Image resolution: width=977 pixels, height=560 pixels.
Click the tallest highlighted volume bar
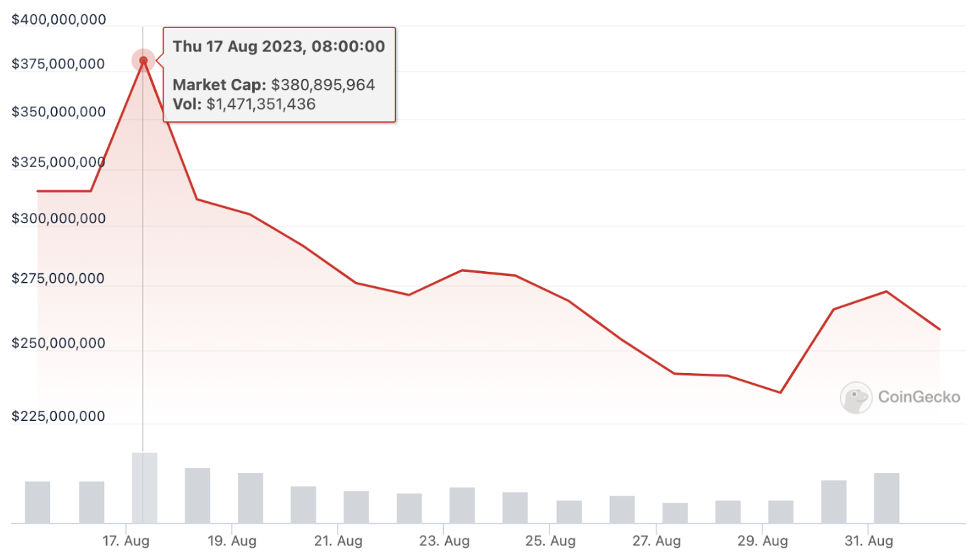(145, 487)
